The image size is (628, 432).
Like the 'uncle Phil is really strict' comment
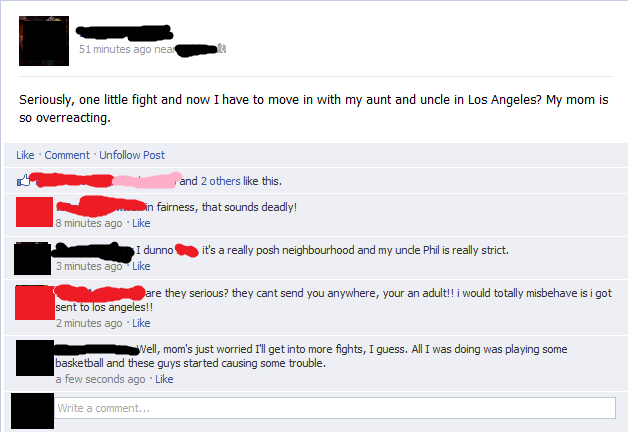[141, 266]
